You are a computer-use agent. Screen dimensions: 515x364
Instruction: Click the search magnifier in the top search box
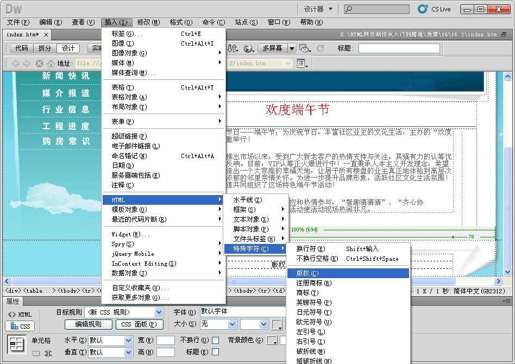tap(348, 9)
